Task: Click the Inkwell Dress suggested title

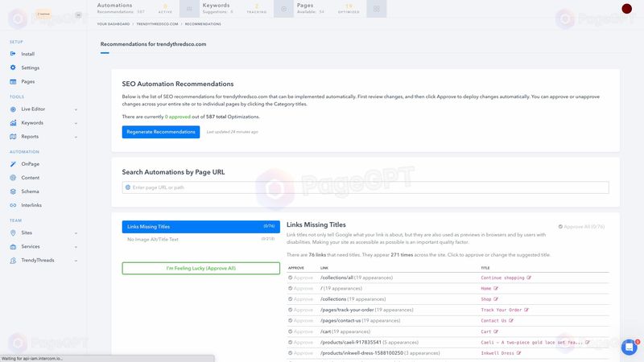Action: (x=497, y=353)
